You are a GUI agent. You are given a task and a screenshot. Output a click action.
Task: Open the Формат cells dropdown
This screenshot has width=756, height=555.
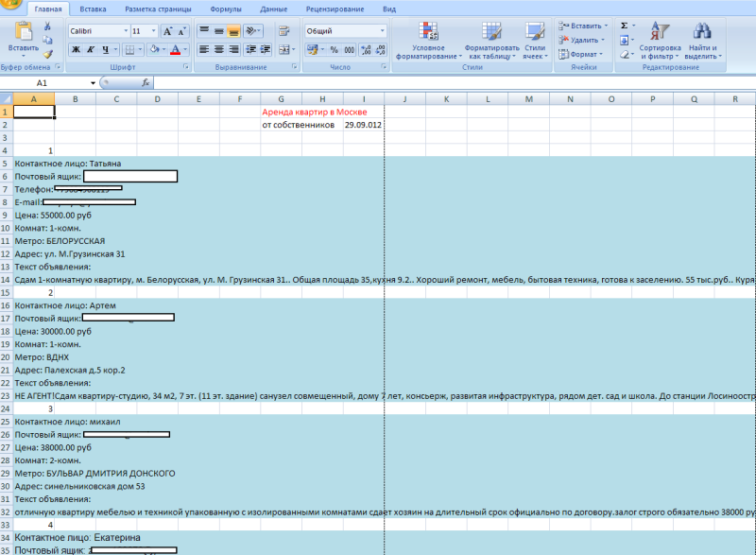[x=580, y=54]
